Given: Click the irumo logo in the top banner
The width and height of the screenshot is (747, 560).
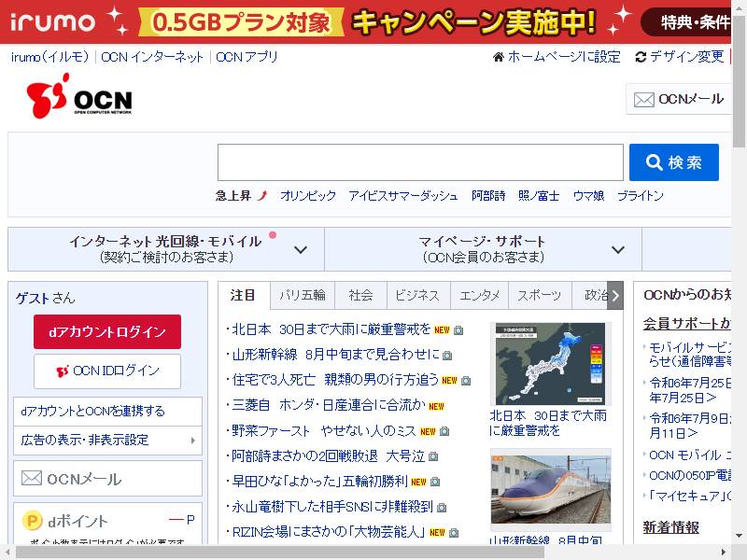Looking at the screenshot, I should pos(52,21).
